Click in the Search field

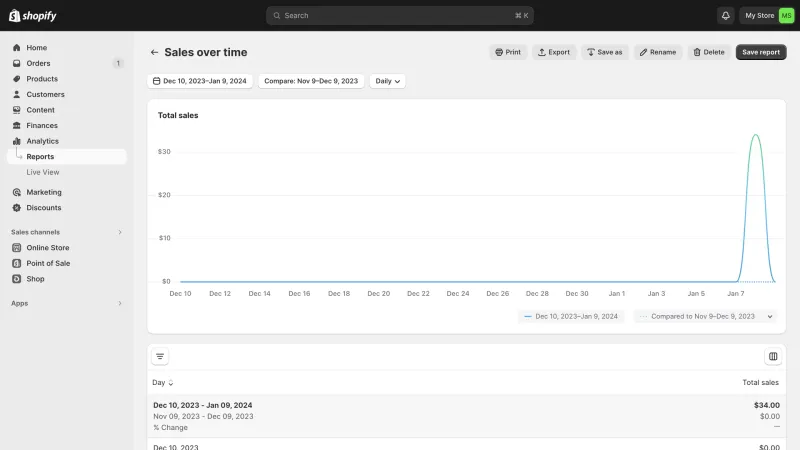click(x=399, y=15)
